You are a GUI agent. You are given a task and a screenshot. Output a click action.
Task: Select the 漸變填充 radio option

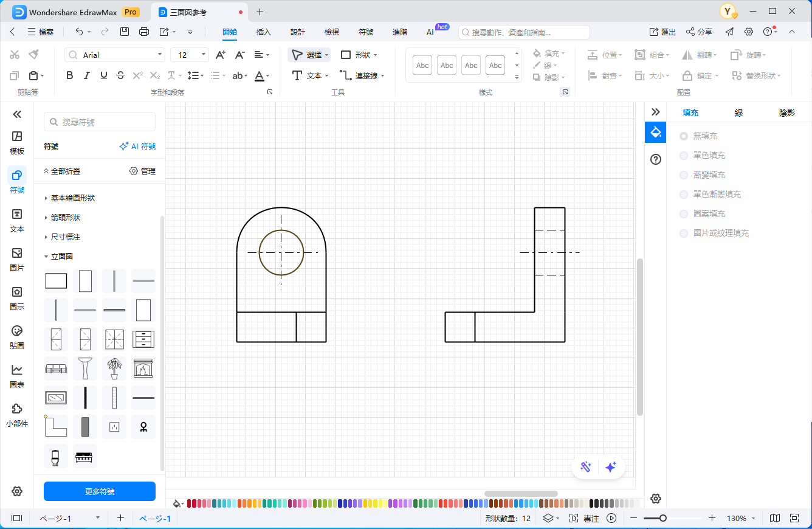click(684, 175)
